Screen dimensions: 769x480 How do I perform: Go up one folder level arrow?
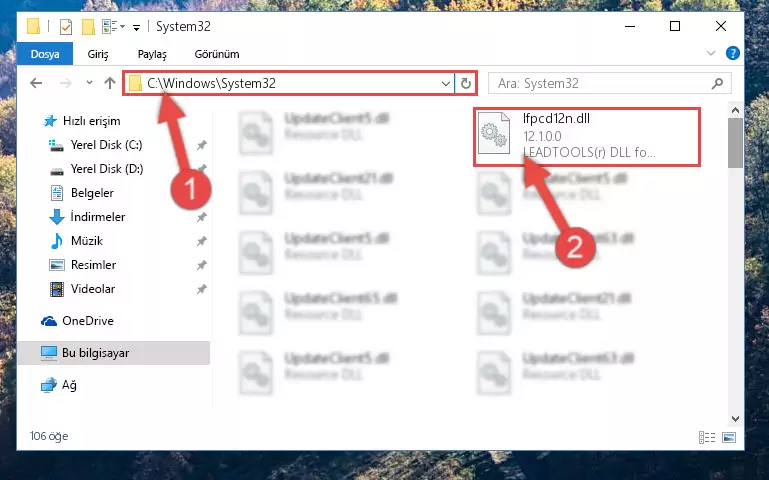110,83
